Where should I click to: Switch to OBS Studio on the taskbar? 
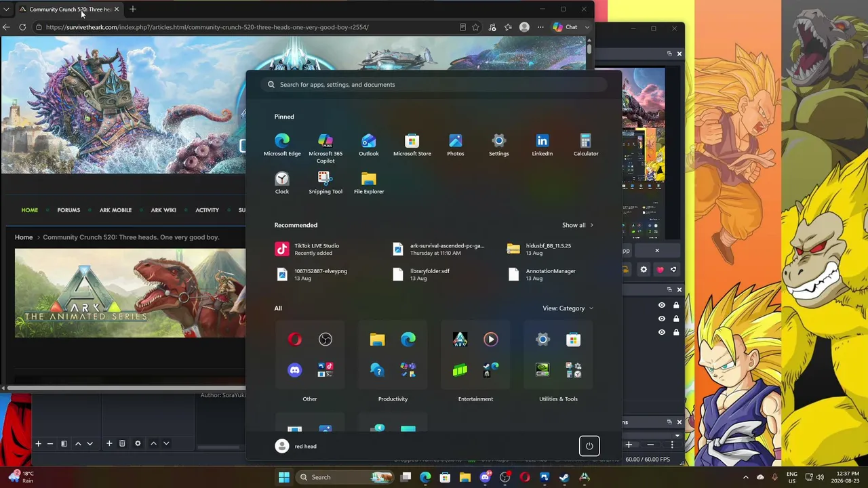pos(505,477)
